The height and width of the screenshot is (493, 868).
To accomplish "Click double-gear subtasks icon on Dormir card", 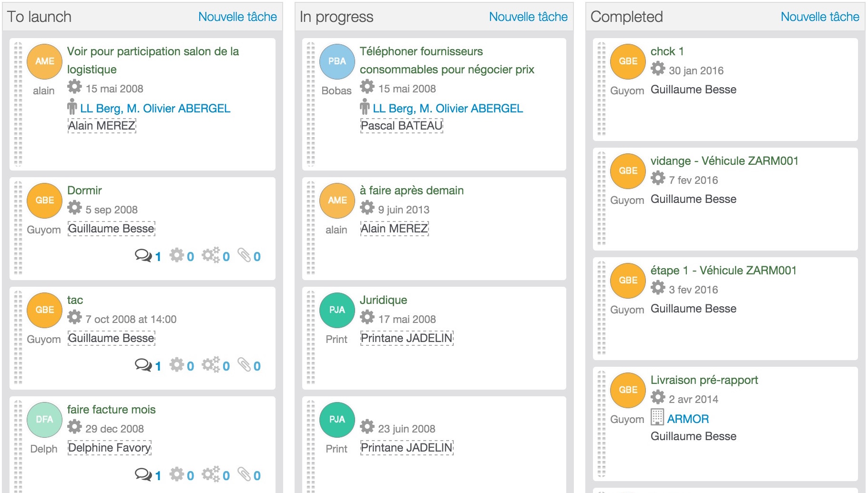I will tap(211, 256).
